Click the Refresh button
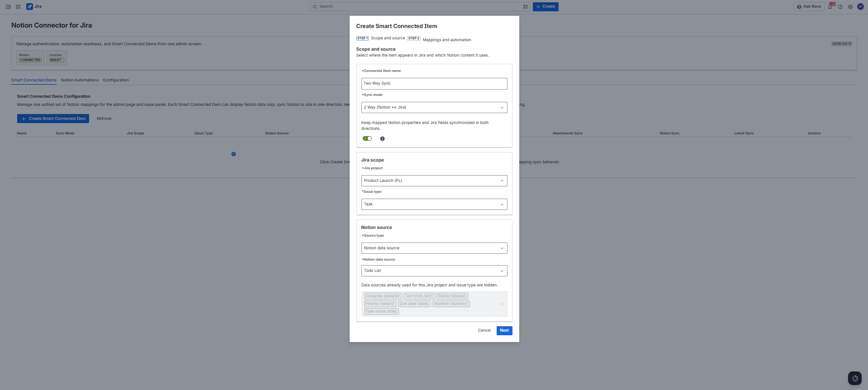868x390 pixels. [104, 119]
